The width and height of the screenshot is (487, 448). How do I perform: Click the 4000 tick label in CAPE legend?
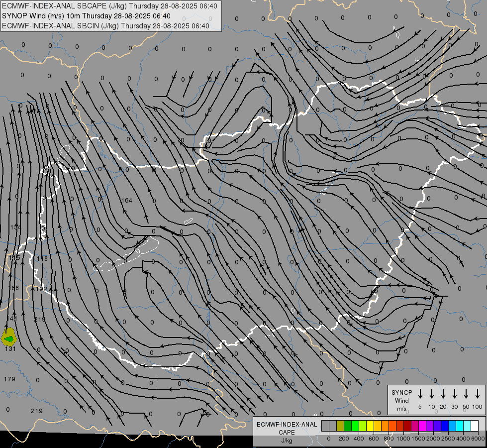click(463, 439)
